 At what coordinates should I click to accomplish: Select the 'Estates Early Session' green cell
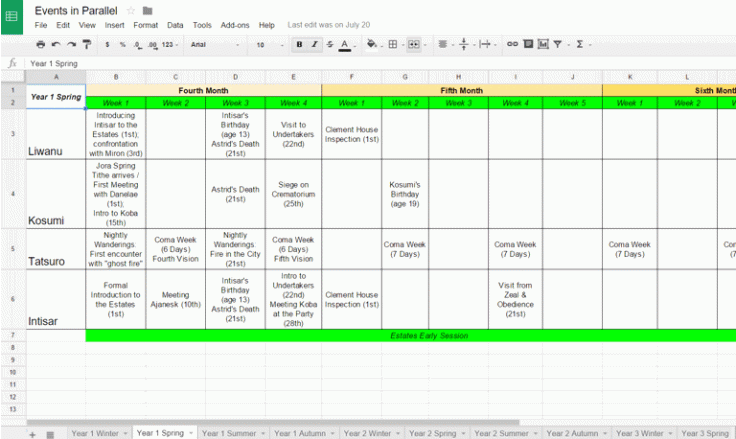point(411,336)
